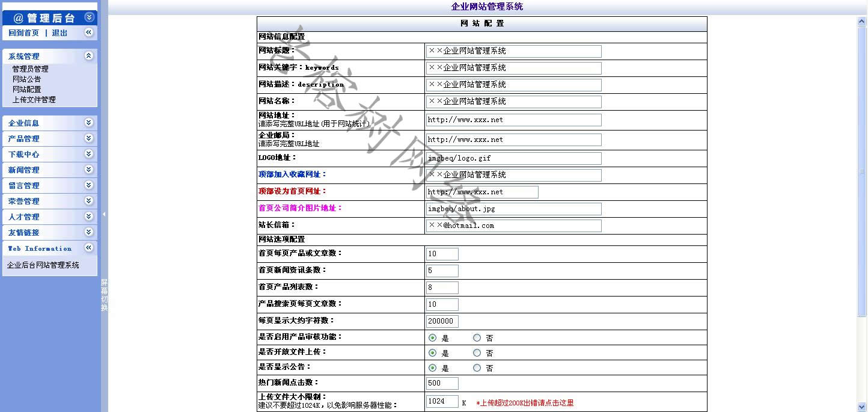Select 否 for 是否显示公告
This screenshot has height=412, width=868.
point(477,368)
